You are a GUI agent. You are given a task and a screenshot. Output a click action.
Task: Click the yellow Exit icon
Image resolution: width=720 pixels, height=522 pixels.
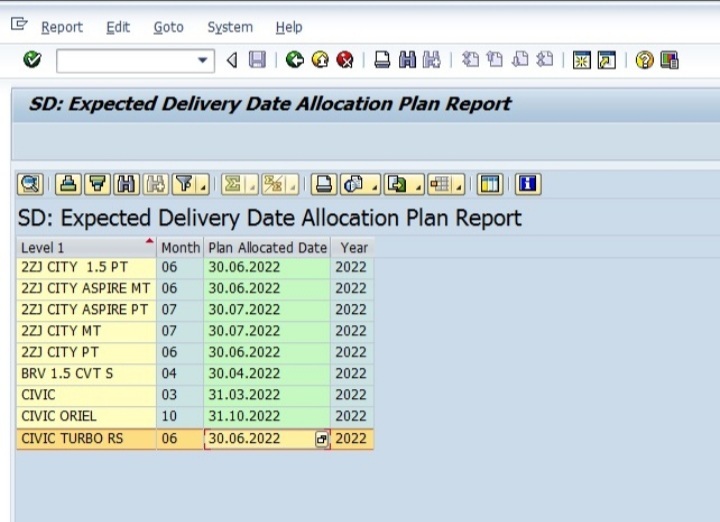click(320, 60)
